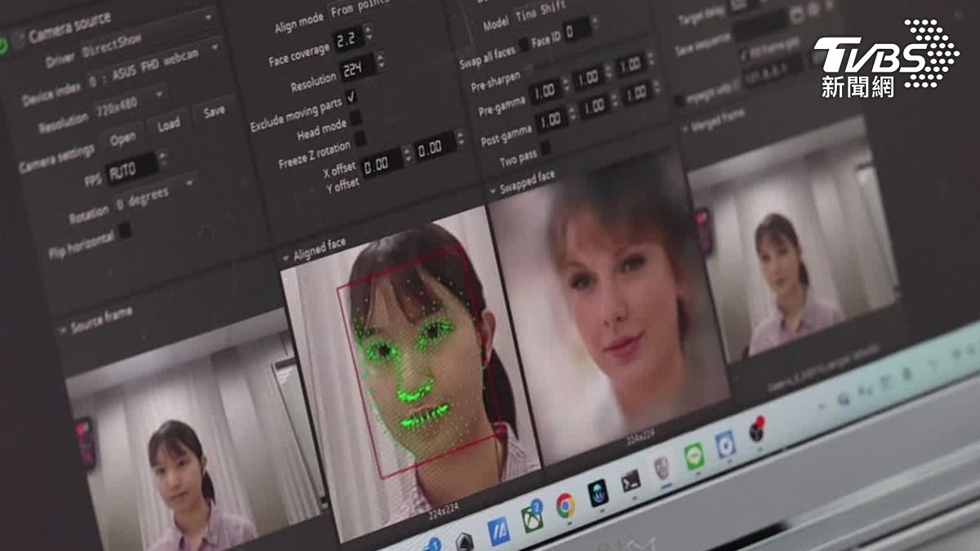Click the folder icon next to Save sequence
Screen dimensions: 980x551
[x=795, y=16]
